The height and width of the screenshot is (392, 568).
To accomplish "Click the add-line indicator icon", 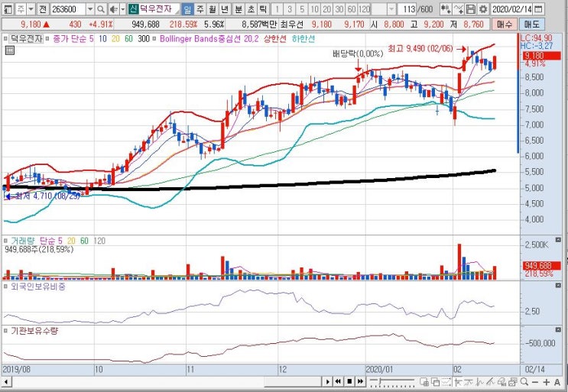I will (459, 8).
